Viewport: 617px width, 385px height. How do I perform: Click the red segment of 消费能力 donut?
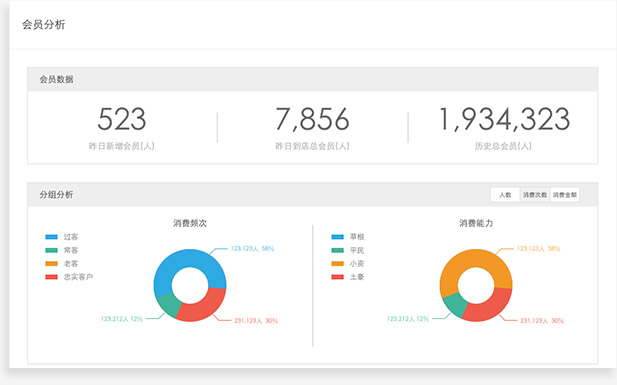[x=491, y=307]
